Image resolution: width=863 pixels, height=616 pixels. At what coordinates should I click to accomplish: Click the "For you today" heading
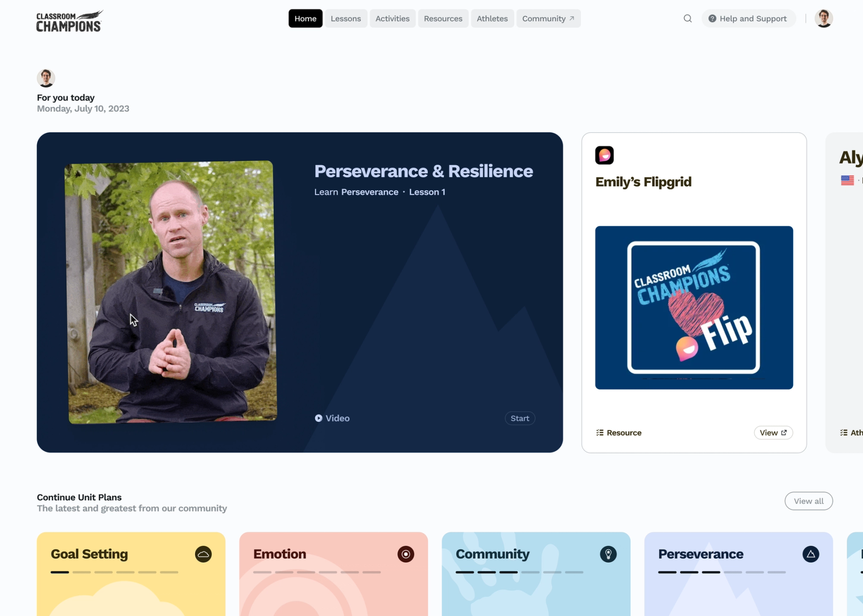click(x=65, y=97)
